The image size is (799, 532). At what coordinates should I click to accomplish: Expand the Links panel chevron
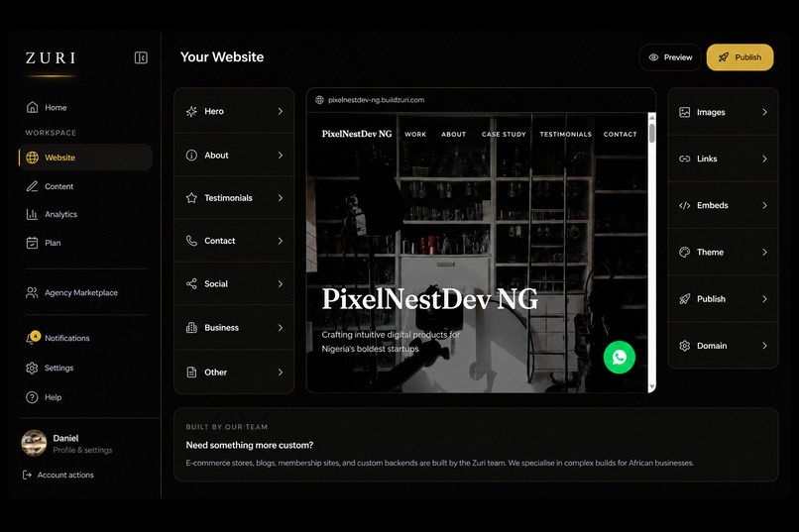pos(764,159)
